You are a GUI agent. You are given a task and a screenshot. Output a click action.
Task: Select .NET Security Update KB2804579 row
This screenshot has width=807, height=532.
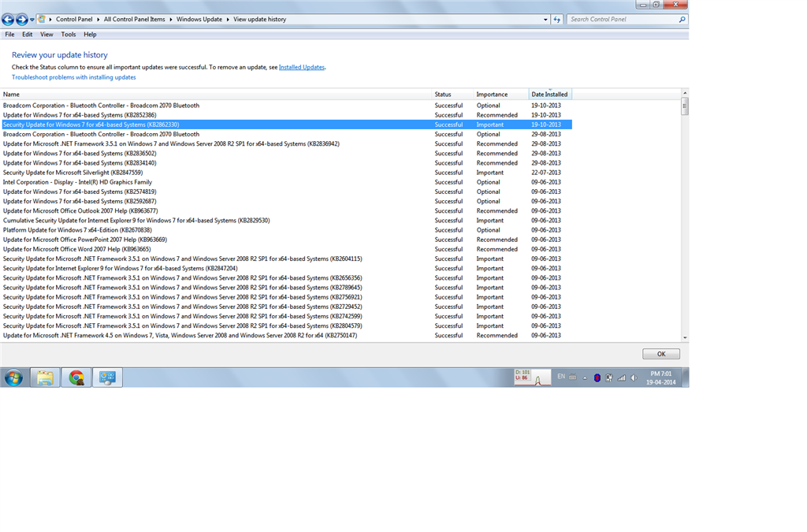tap(287, 326)
